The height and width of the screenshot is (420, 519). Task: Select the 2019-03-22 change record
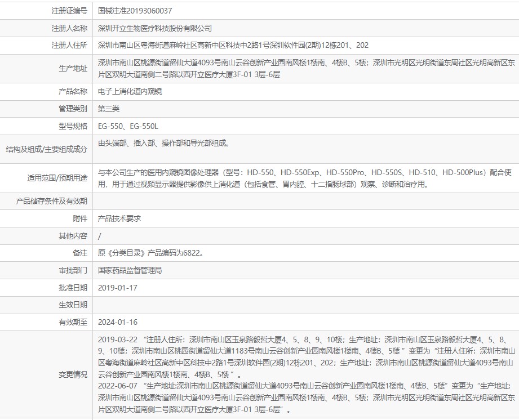(x=307, y=357)
